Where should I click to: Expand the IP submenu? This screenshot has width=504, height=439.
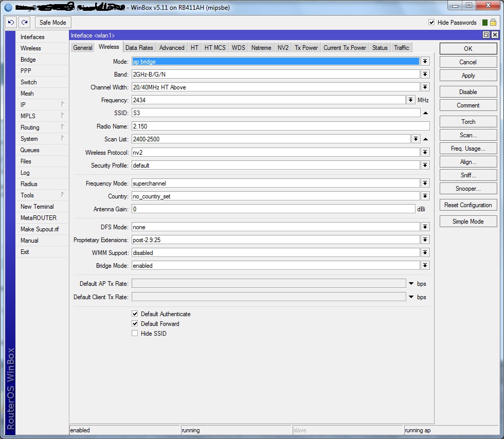[x=42, y=105]
